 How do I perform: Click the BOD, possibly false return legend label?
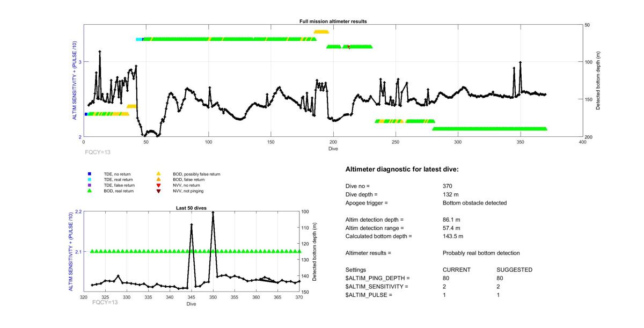coord(196,174)
